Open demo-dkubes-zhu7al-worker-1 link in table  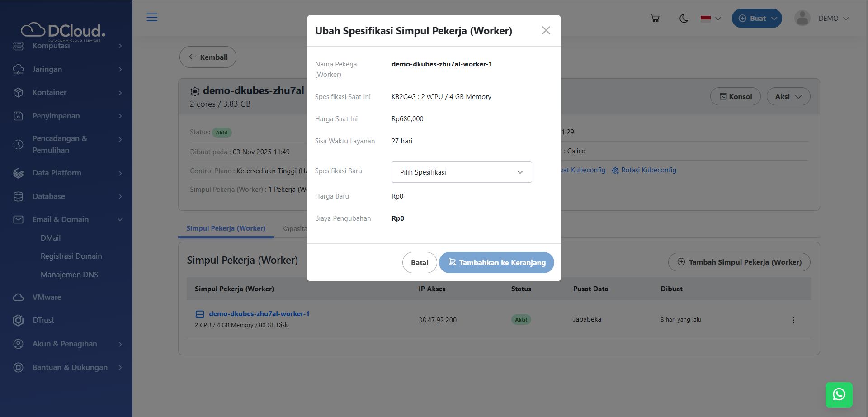[x=259, y=314]
